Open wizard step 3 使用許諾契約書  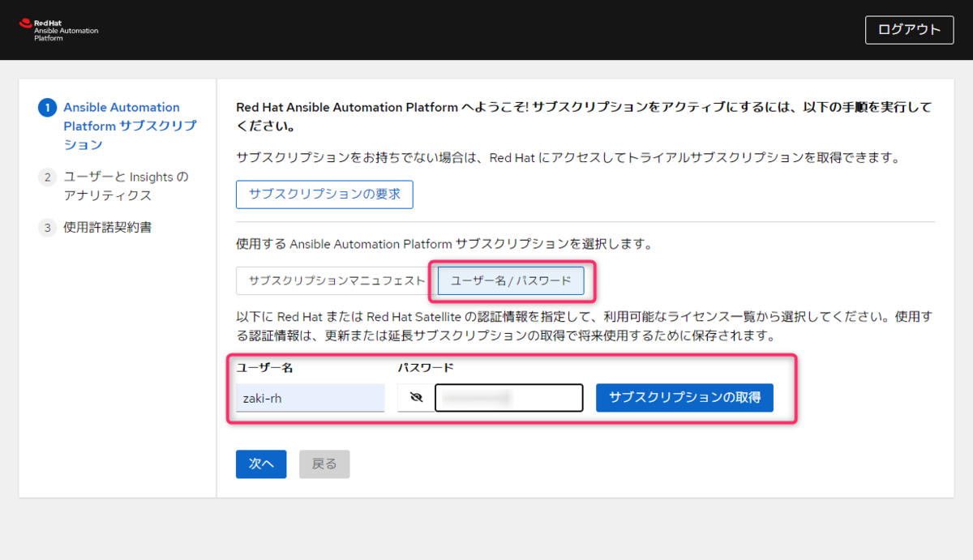[96, 228]
